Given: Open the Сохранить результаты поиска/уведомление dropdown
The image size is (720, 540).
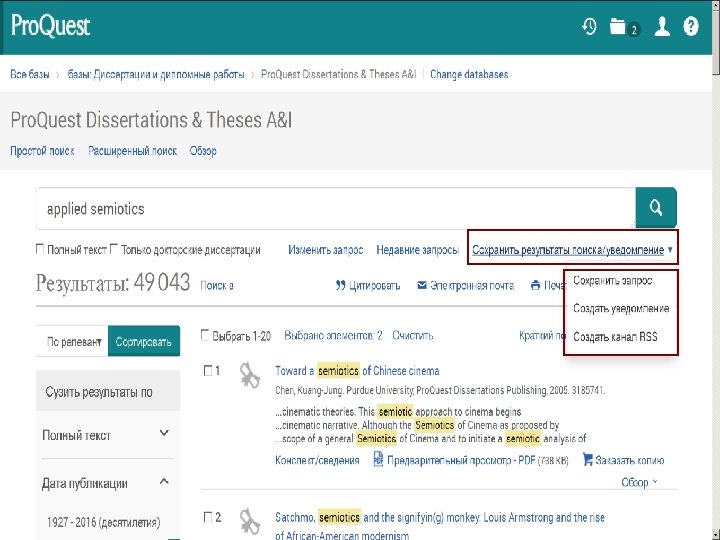Looking at the screenshot, I should point(572,250).
